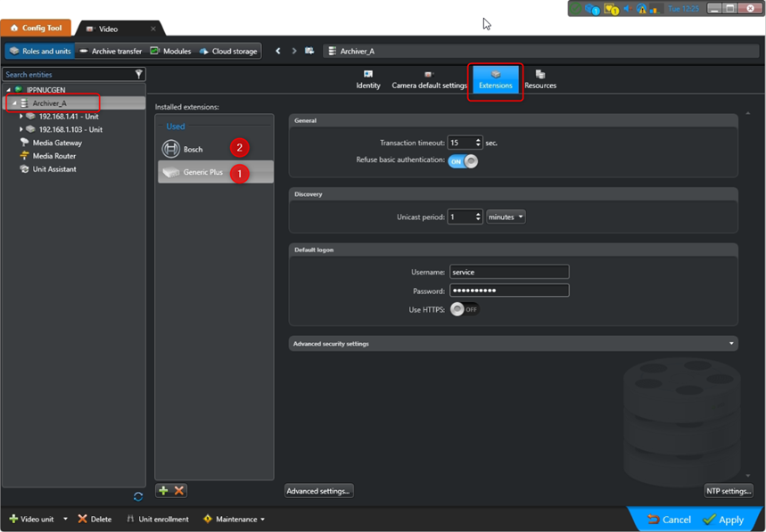This screenshot has width=766, height=532.
Task: Click the entity browse icon beside the arrows
Action: (309, 51)
